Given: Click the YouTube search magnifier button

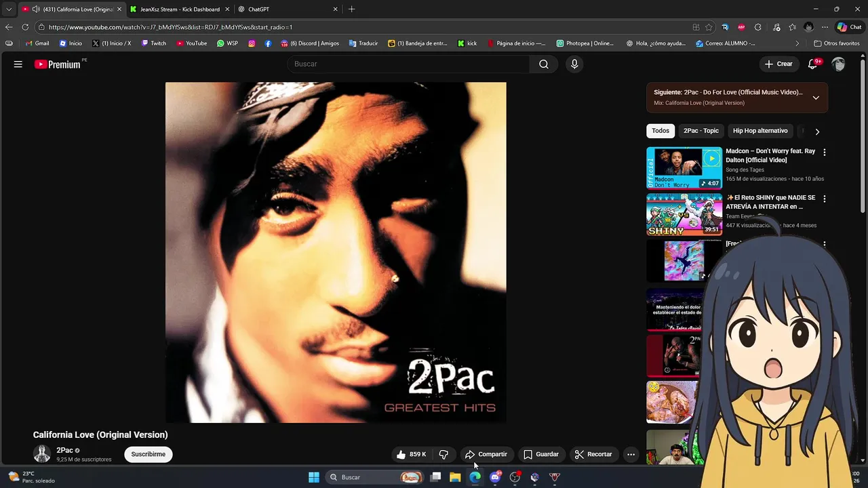Looking at the screenshot, I should [544, 64].
